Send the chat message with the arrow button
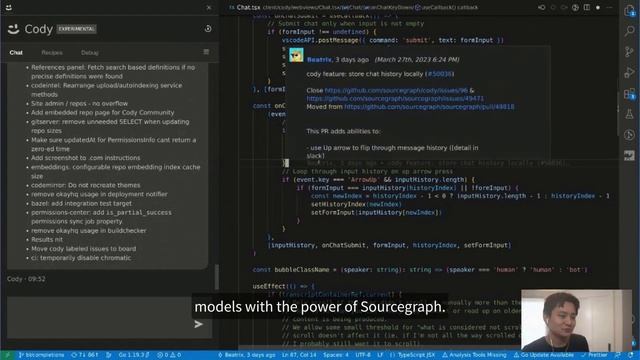 pos(198,324)
